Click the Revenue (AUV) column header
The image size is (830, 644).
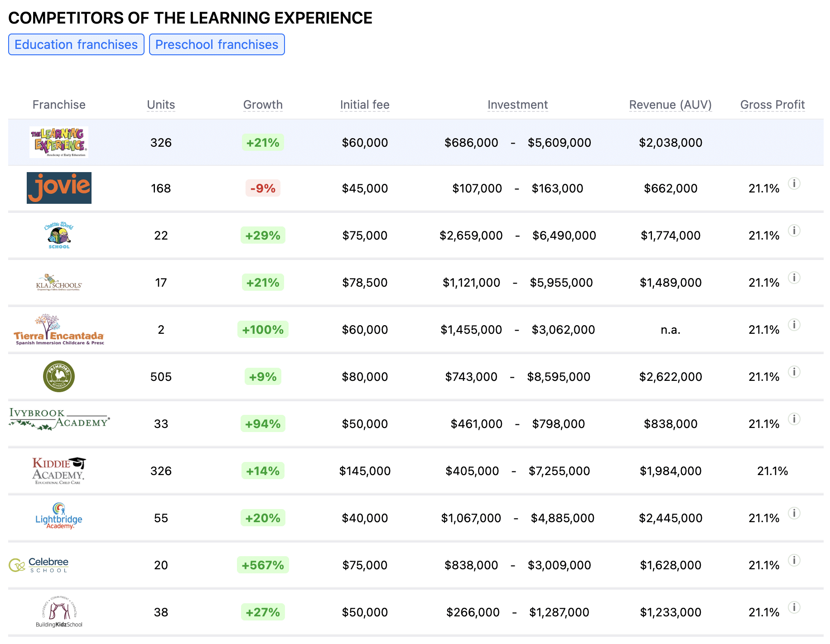tap(671, 105)
